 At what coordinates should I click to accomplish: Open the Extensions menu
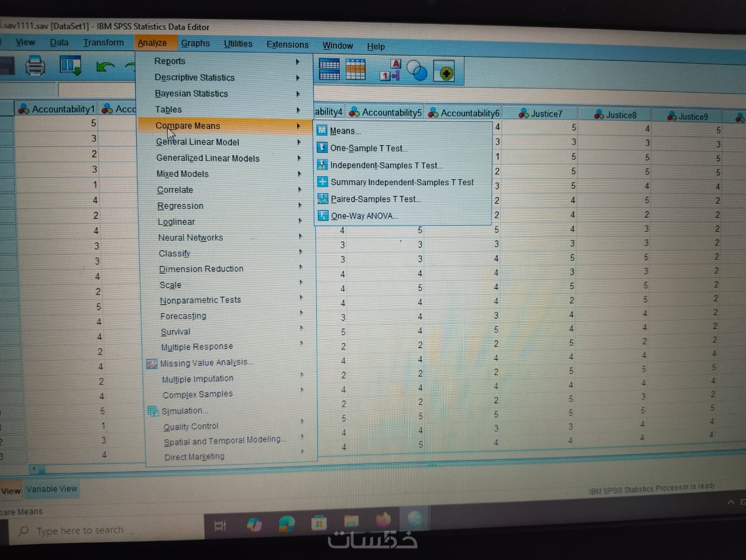(287, 45)
